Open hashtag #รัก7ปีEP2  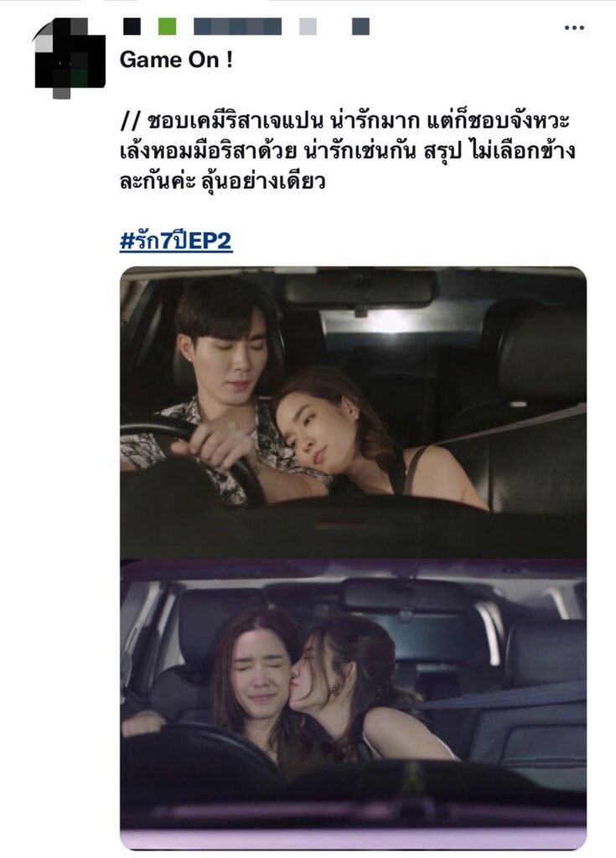[x=176, y=240]
